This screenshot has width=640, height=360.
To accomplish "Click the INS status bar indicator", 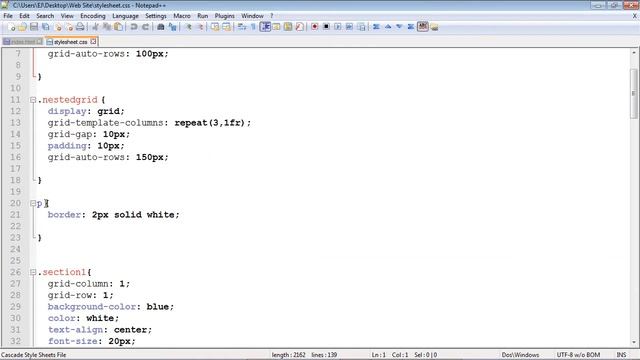I will pyautogui.click(x=621, y=355).
